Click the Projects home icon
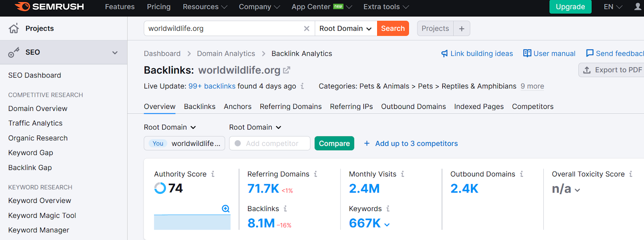 pos(14,28)
